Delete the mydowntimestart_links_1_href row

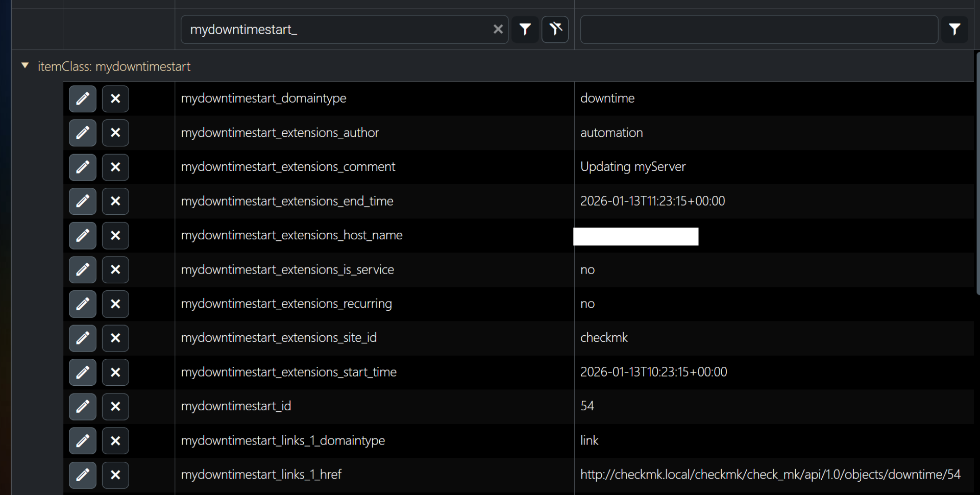(x=115, y=475)
